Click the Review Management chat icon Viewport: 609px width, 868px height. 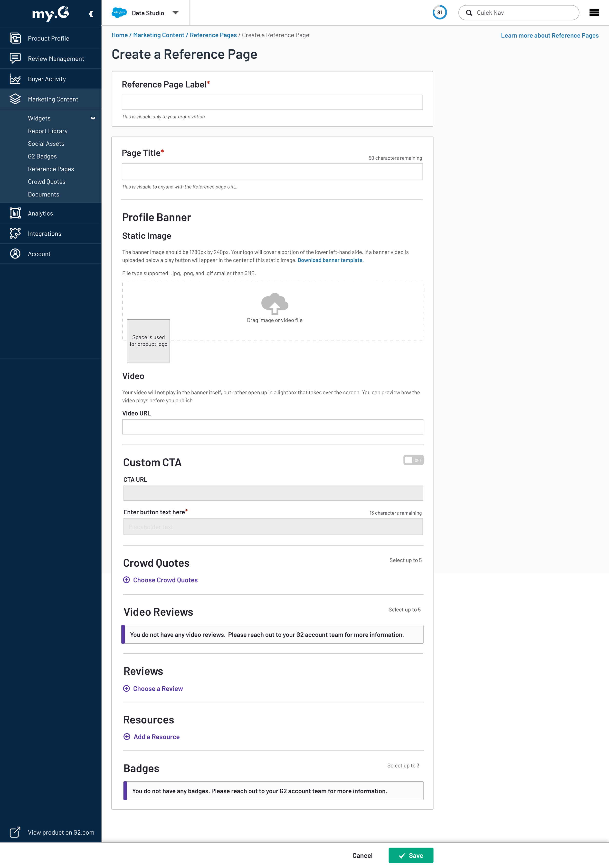15,58
